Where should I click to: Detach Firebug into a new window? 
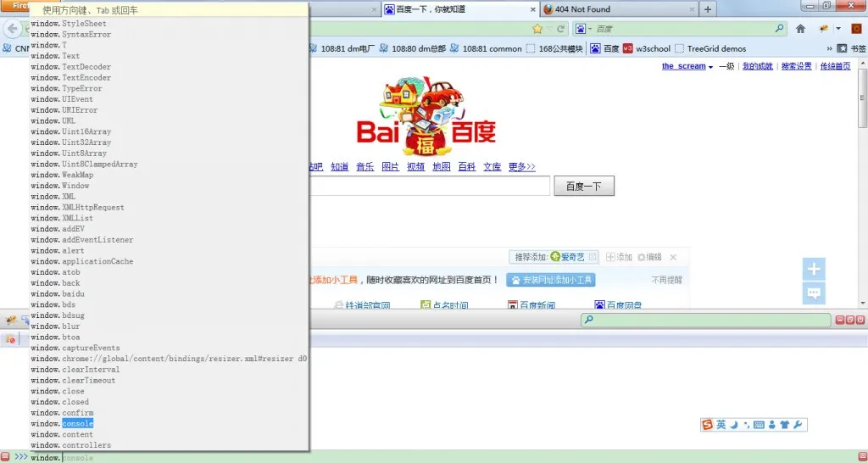coord(850,320)
